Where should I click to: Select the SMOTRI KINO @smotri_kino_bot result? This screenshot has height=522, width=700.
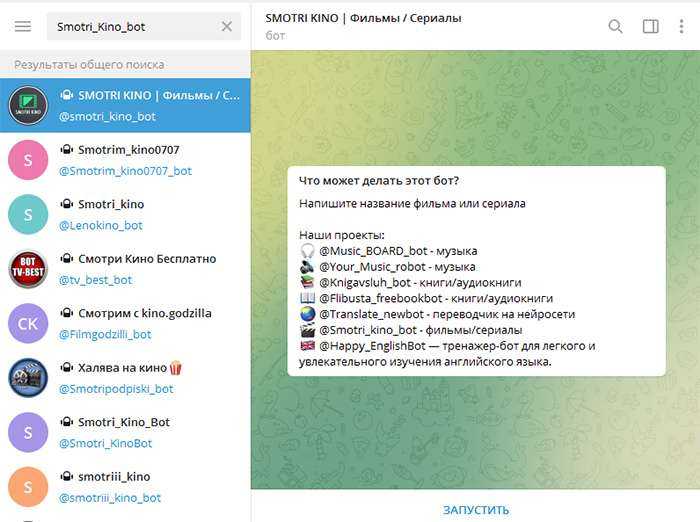125,105
